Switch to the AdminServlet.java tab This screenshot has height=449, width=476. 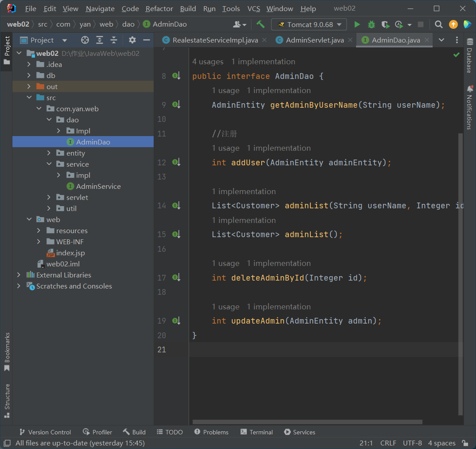(x=314, y=40)
